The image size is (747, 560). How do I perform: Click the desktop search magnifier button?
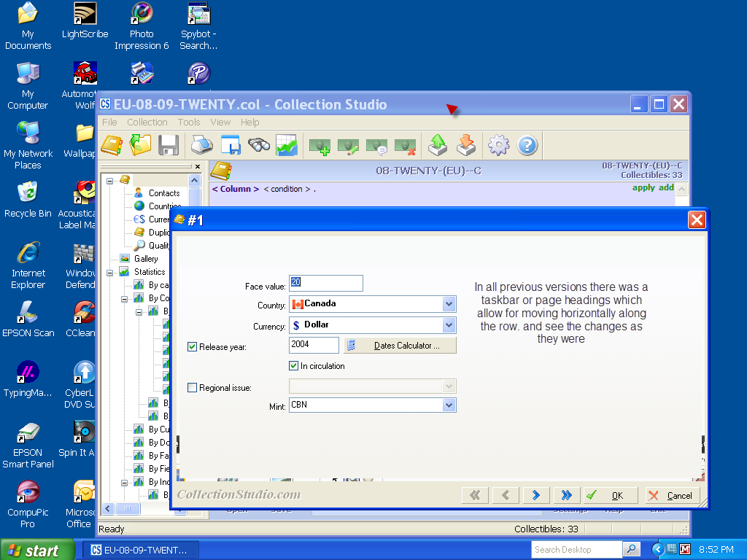pyautogui.click(x=632, y=550)
